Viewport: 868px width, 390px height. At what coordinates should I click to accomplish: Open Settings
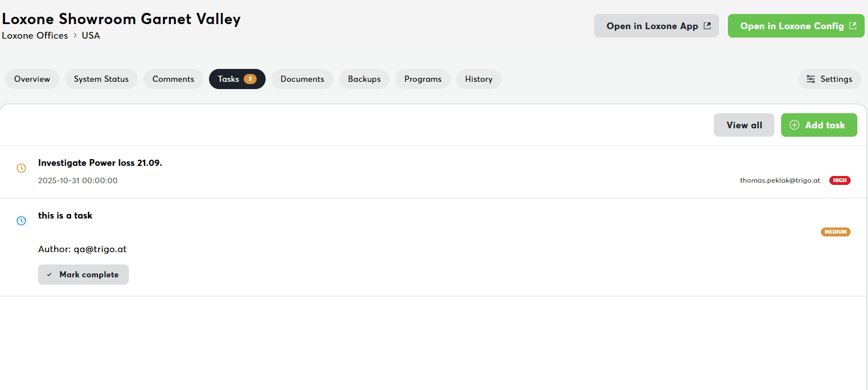829,79
